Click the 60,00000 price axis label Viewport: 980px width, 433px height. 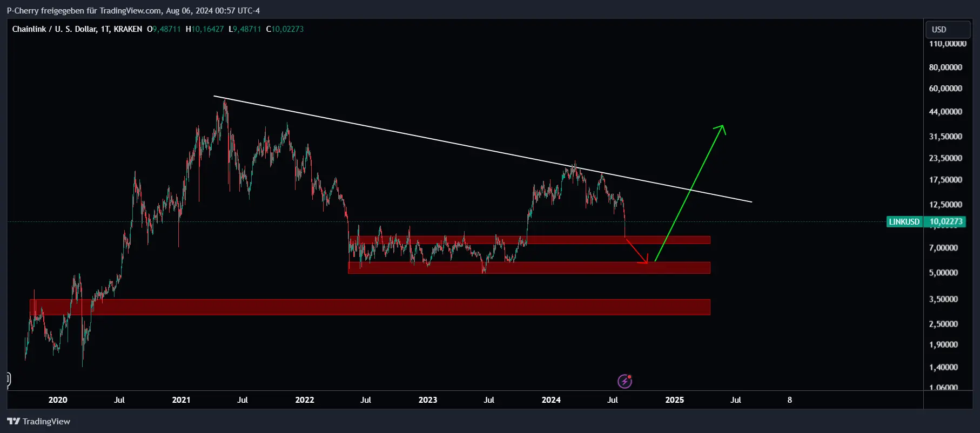click(945, 89)
